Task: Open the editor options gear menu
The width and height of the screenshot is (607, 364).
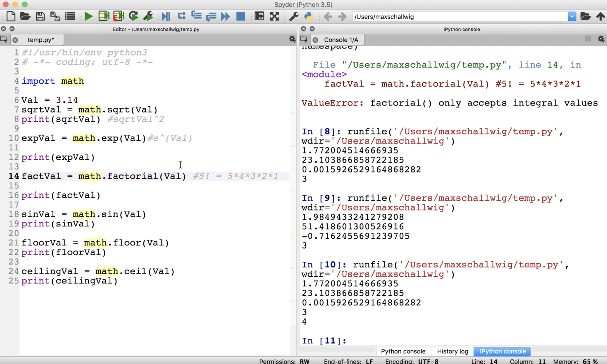Action: coord(292,39)
